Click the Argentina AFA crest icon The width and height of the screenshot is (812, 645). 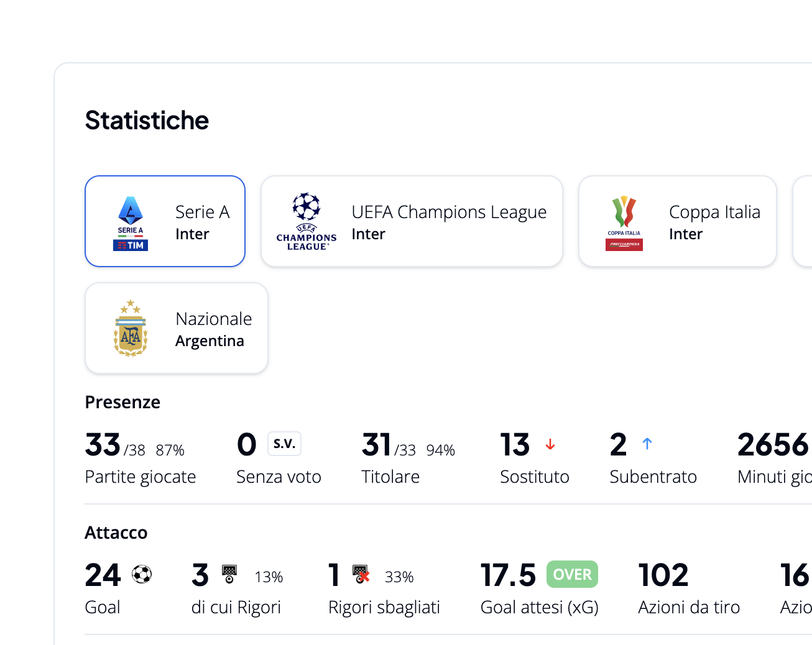pyautogui.click(x=131, y=328)
